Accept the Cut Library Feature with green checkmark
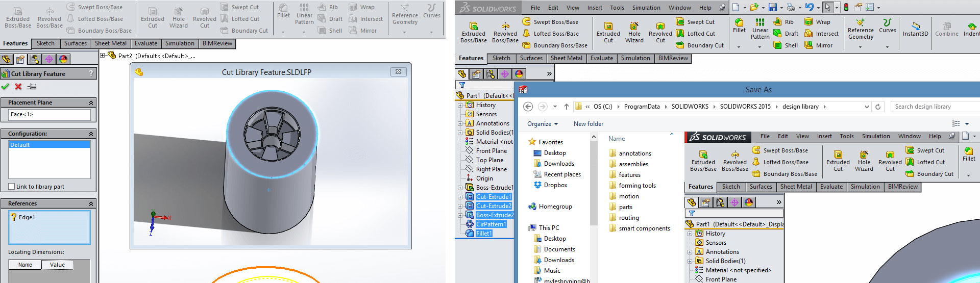980x283 pixels. (6, 87)
